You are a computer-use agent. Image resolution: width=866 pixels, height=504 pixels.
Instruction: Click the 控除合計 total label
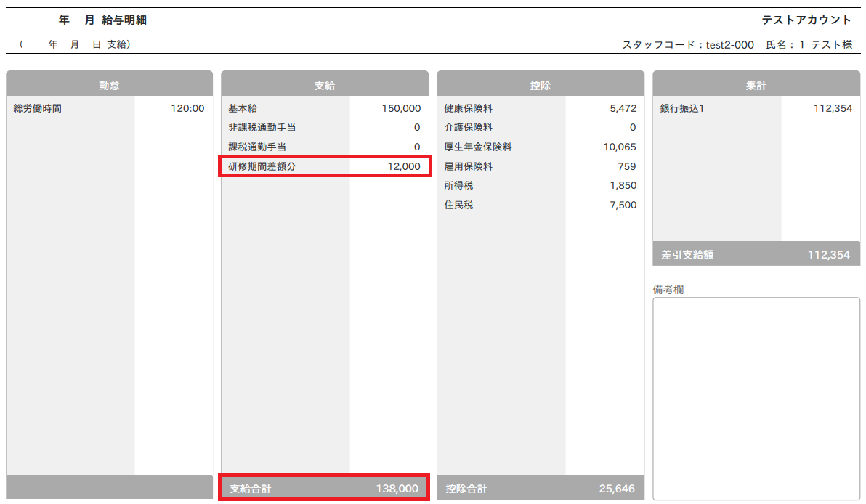coord(466,489)
